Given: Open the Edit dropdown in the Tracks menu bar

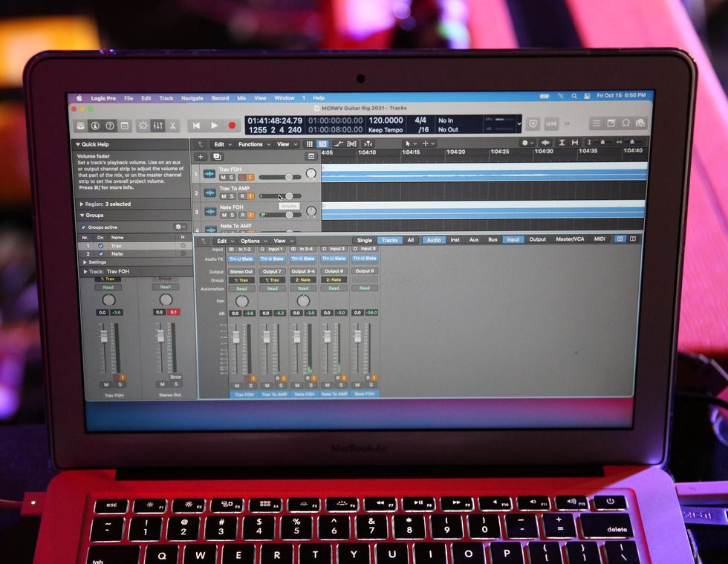Looking at the screenshot, I should pyautogui.click(x=222, y=144).
